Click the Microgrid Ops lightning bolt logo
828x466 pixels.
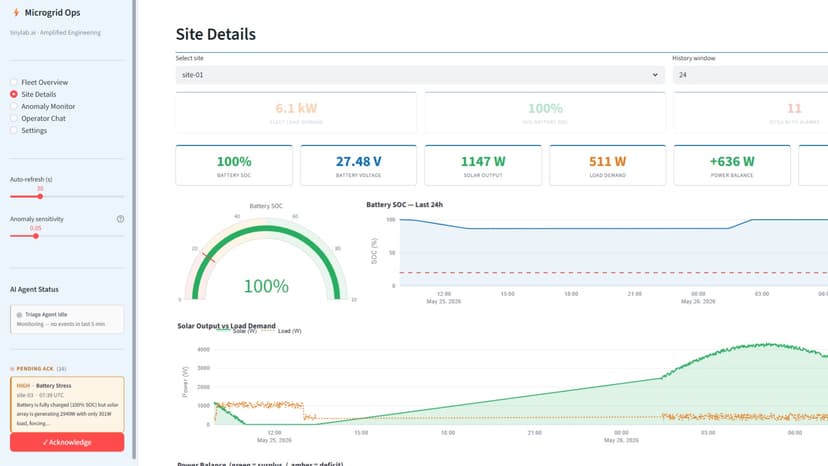[16, 12]
